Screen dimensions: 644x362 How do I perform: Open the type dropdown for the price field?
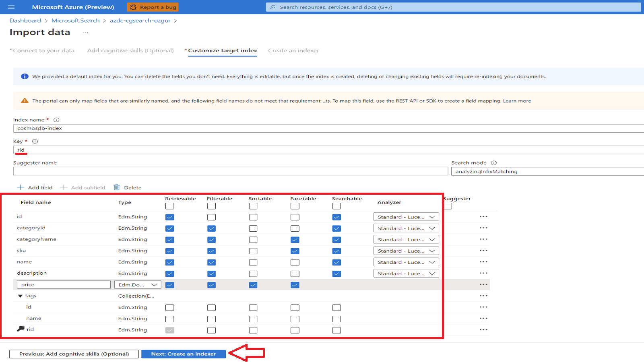(138, 284)
